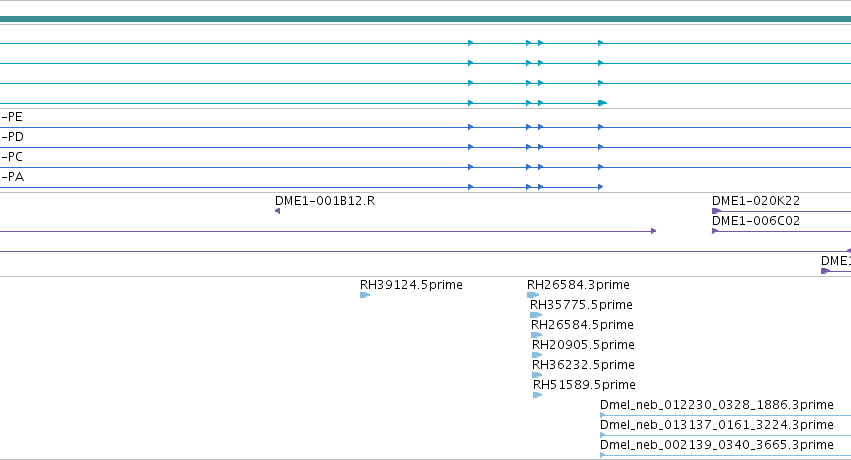The width and height of the screenshot is (851, 460).
Task: Select the -PA transcript label
Action: pyautogui.click(x=12, y=177)
